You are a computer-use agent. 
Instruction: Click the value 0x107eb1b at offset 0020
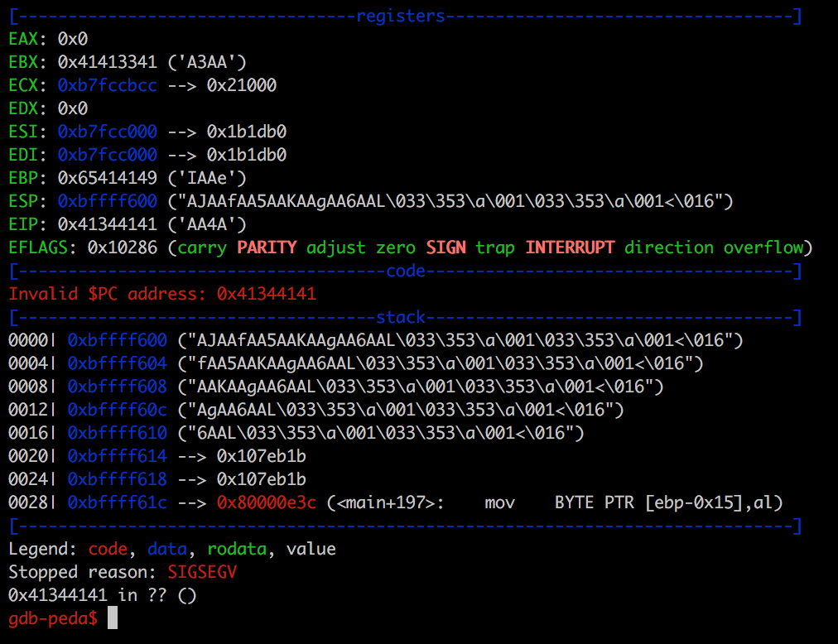(262, 456)
